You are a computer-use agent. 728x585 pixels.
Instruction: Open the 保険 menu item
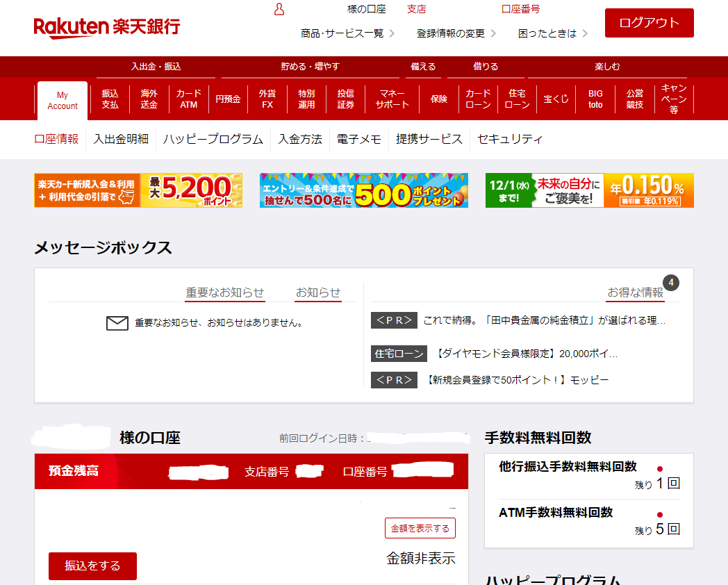[439, 99]
